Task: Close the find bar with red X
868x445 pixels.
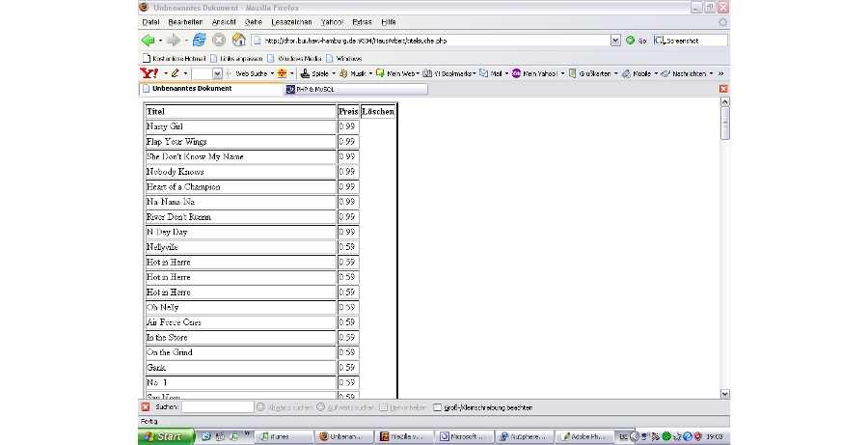Action: point(146,407)
